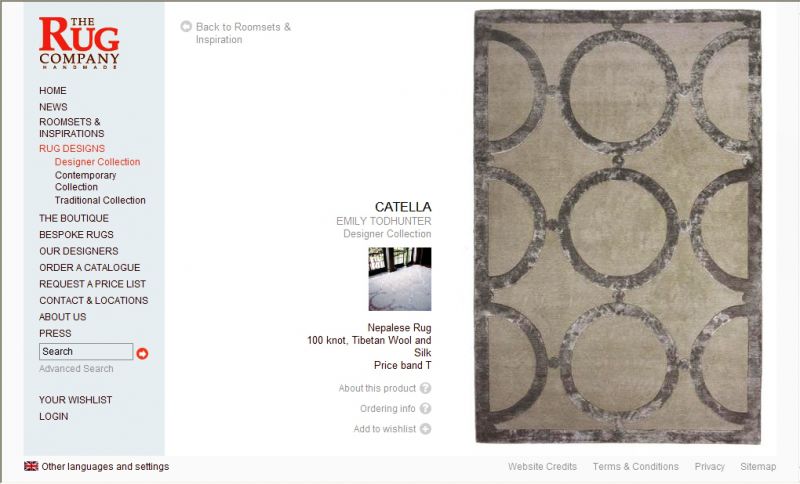Open the Advanced Search link
Image resolution: width=800 pixels, height=484 pixels.
(x=76, y=368)
